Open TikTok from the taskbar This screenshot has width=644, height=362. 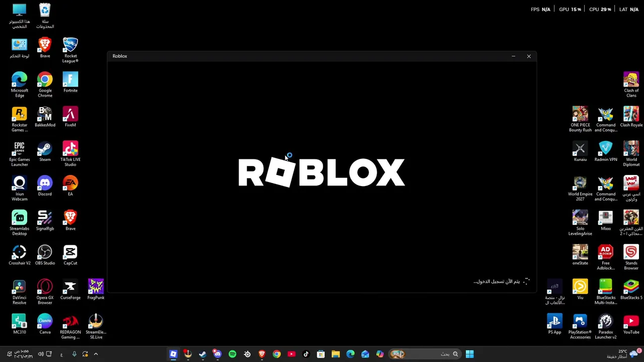pyautogui.click(x=306, y=354)
